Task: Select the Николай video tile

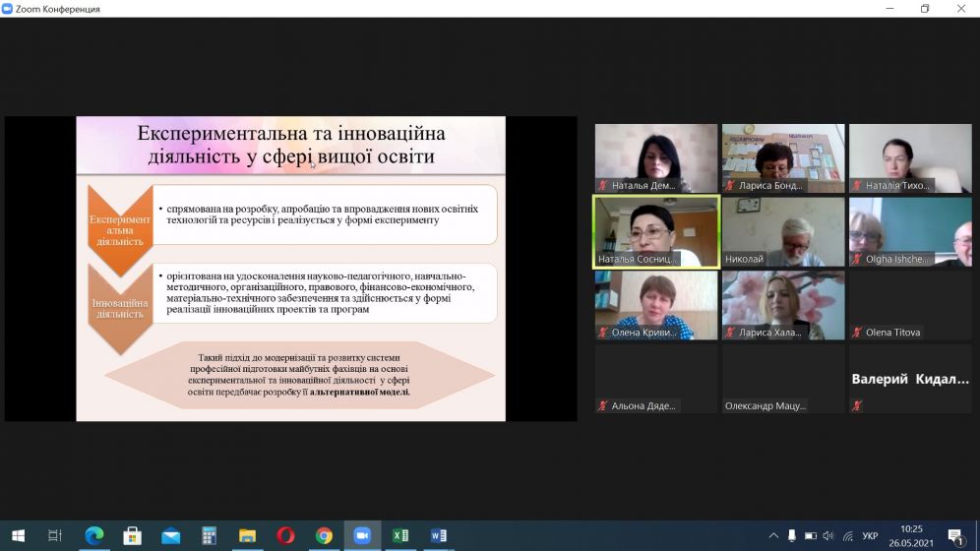Action: tap(783, 232)
